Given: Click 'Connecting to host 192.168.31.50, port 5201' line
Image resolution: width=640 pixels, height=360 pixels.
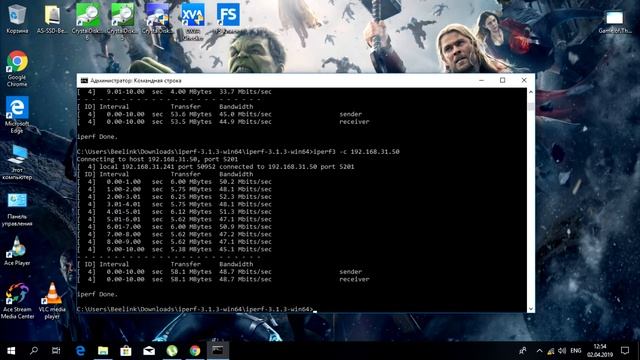Looking at the screenshot, I should [x=157, y=159].
